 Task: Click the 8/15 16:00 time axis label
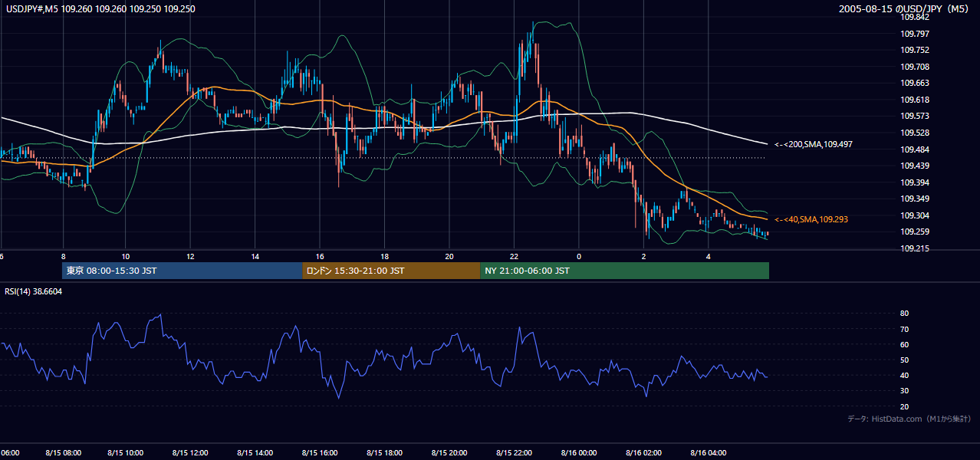321,452
